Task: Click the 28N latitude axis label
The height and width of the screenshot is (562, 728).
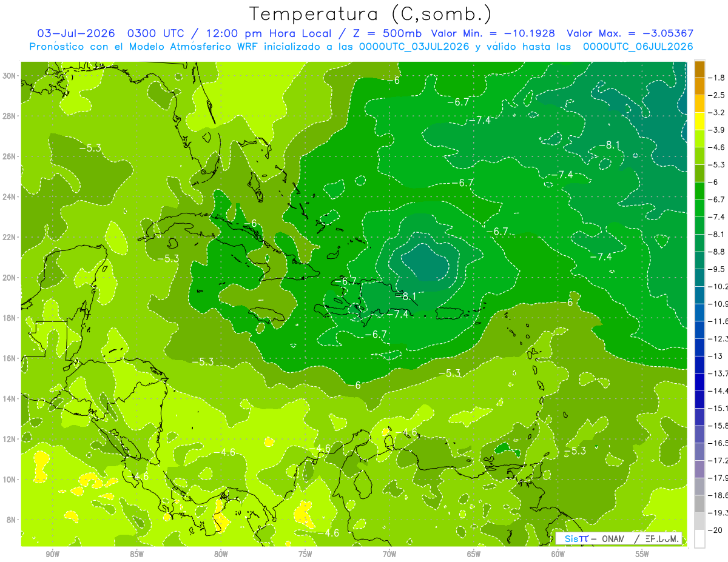Action: [10, 116]
